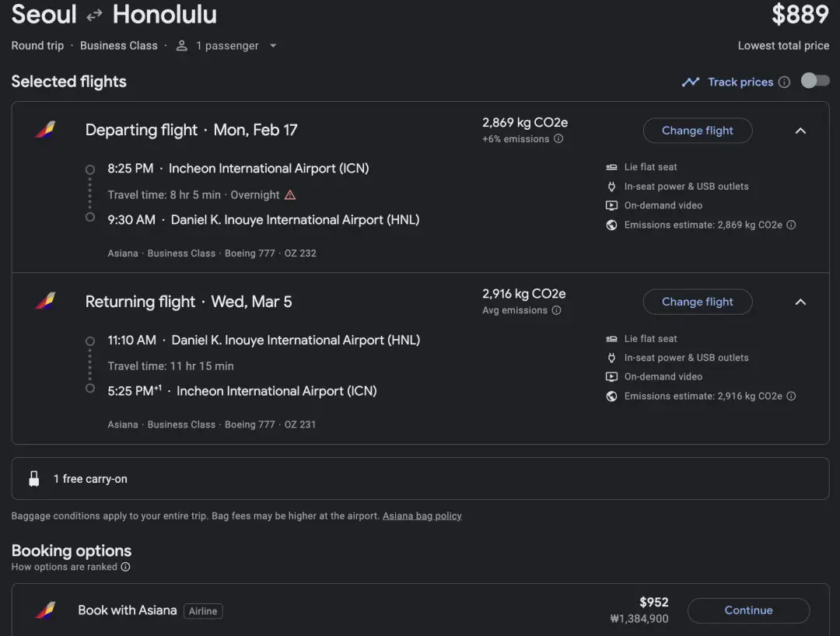Change the returning flight
Image resolution: width=840 pixels, height=636 pixels.
click(x=697, y=302)
